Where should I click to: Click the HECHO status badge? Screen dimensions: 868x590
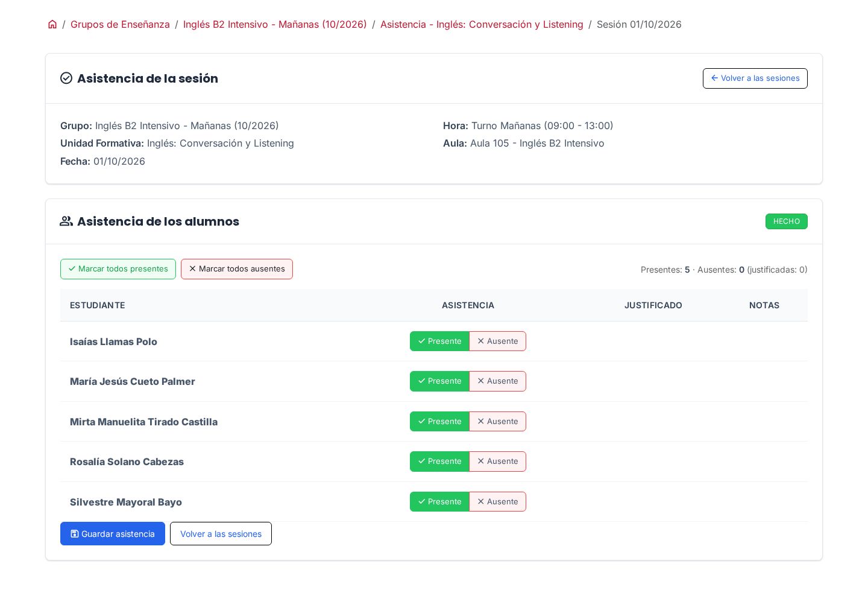pos(786,221)
